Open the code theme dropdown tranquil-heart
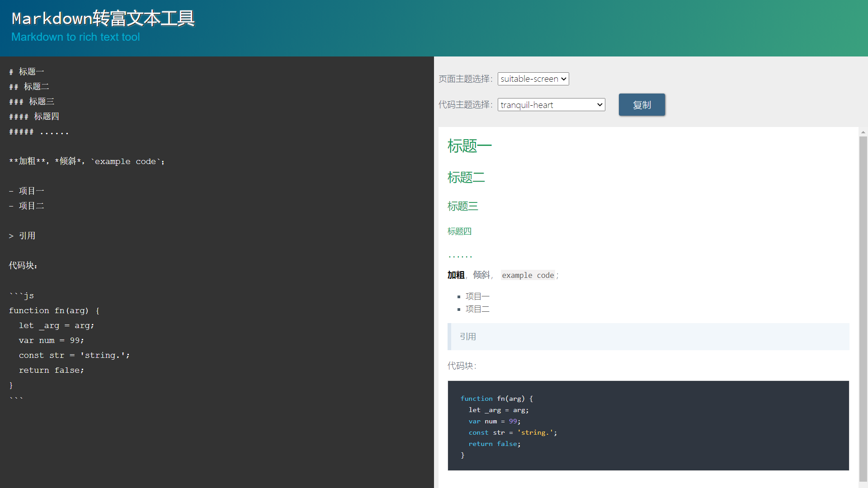This screenshot has height=488, width=868. tap(551, 105)
